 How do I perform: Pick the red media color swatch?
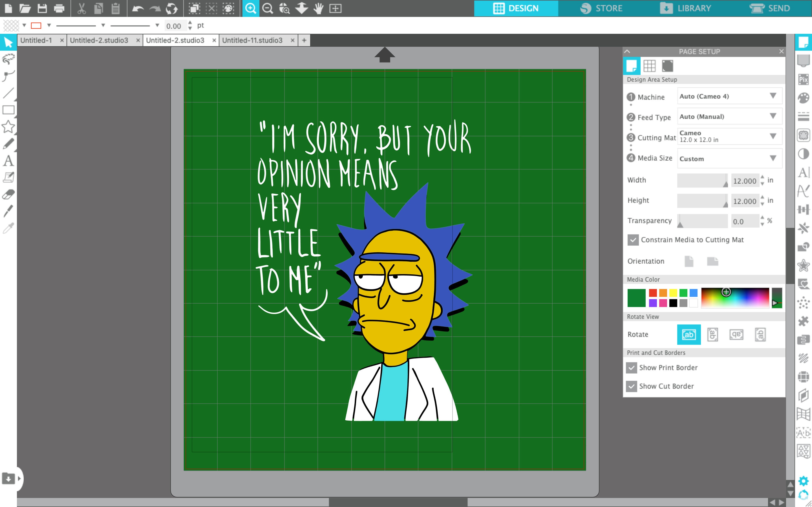tap(652, 292)
